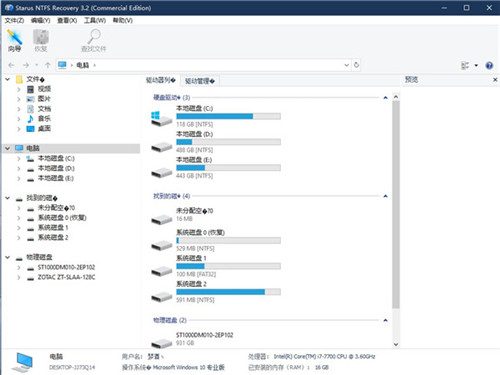Collapse the hard disk drives (3) section

pos(385,98)
